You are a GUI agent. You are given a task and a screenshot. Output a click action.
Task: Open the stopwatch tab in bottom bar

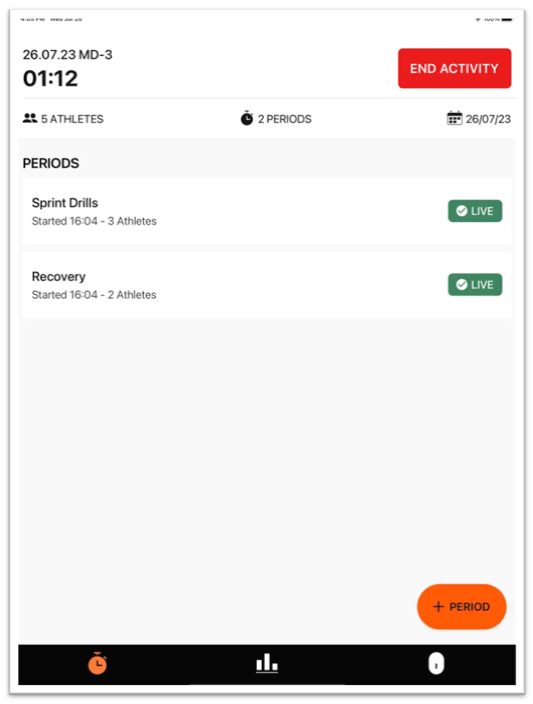(x=97, y=664)
